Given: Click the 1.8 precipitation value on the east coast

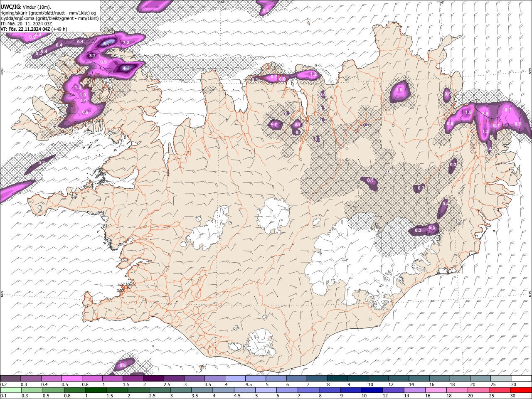Looking at the screenshot, I should pyautogui.click(x=468, y=113).
